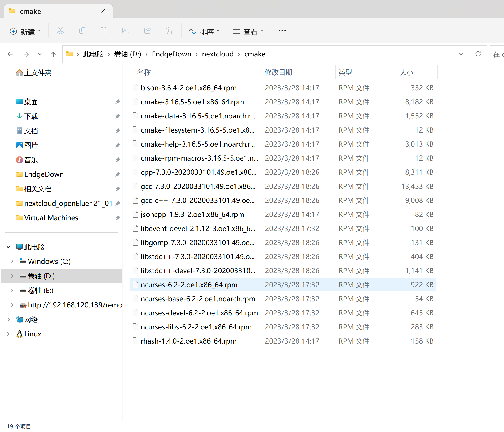Click nextcloud in the breadcrumb path
Viewport: 504px width, 432px height.
coord(218,54)
